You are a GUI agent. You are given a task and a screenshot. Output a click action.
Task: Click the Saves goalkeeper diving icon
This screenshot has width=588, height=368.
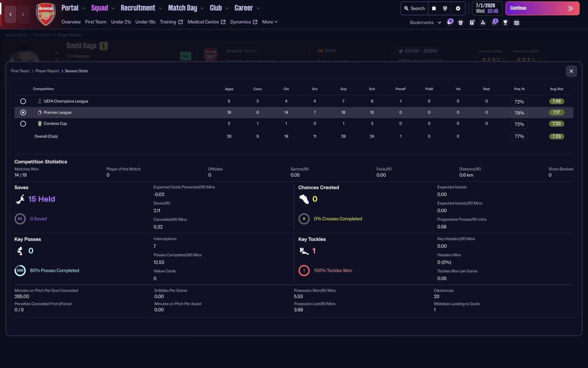(x=20, y=199)
